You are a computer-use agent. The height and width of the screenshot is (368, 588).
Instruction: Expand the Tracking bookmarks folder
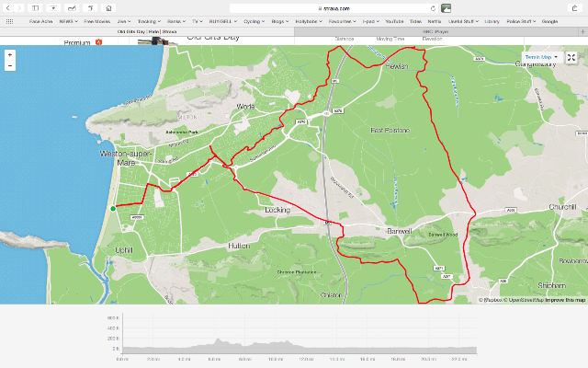149,21
